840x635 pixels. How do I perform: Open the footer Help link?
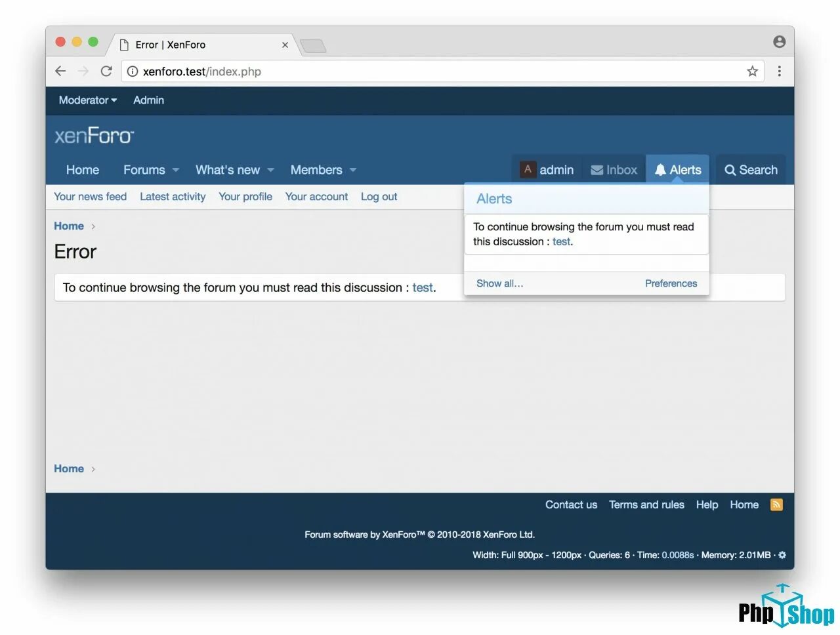tap(707, 504)
